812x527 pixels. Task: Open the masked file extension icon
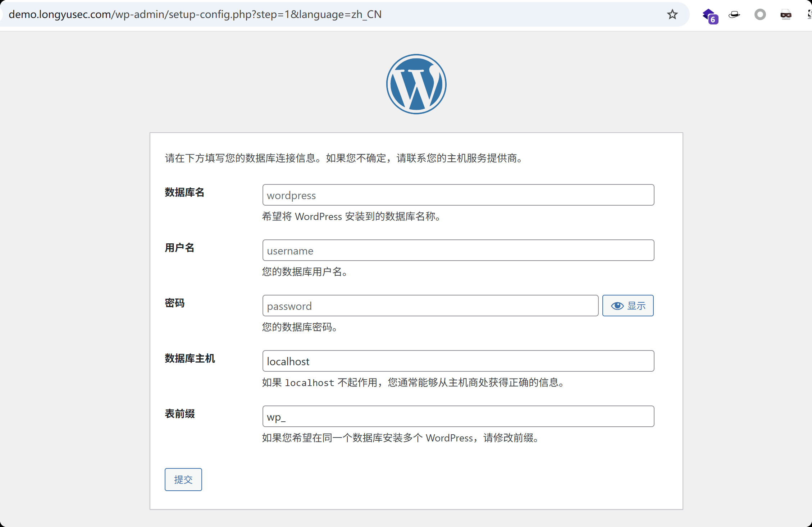[786, 15]
